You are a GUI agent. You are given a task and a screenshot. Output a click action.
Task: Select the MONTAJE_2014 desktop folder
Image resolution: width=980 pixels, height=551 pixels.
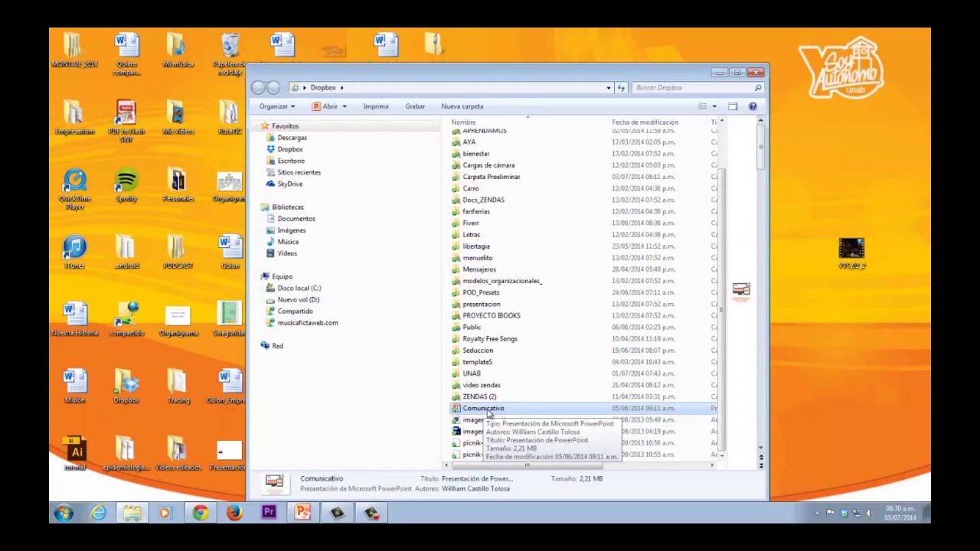(74, 51)
